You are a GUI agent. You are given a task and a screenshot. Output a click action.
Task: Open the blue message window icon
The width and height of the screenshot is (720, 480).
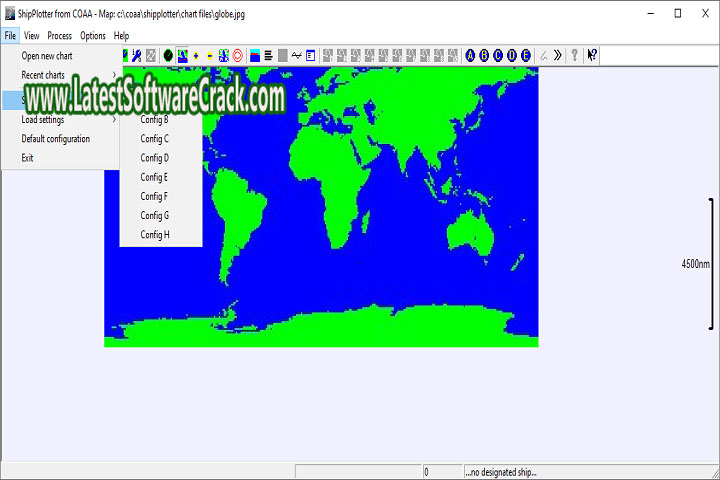click(x=310, y=56)
